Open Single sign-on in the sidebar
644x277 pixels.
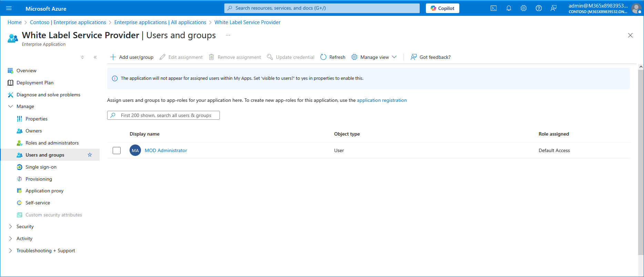(x=41, y=167)
